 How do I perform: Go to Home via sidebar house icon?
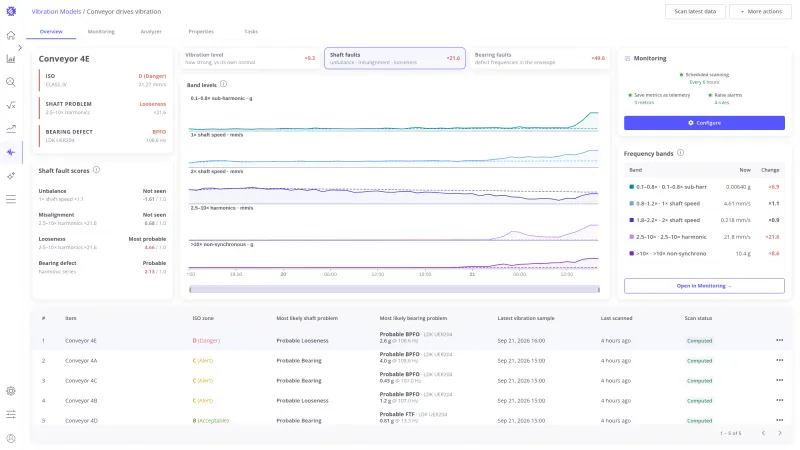coord(11,35)
